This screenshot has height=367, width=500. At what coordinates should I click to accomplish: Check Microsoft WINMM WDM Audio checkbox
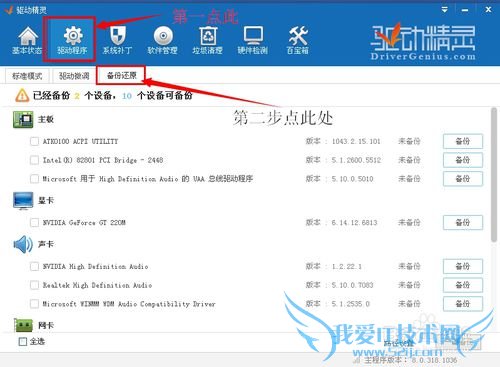click(x=34, y=304)
